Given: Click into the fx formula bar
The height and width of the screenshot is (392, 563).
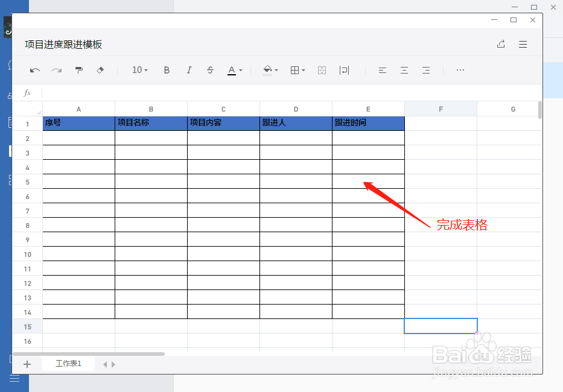Looking at the screenshot, I should pyautogui.click(x=291, y=93).
